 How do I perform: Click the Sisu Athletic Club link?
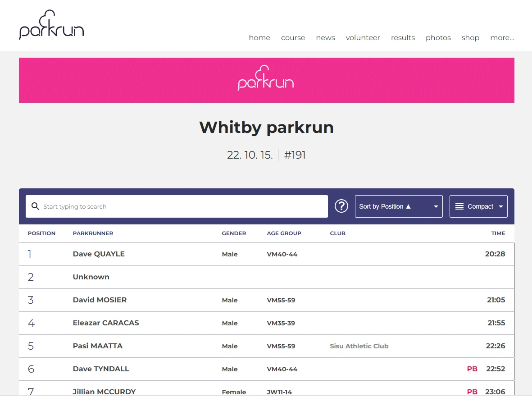tap(359, 346)
